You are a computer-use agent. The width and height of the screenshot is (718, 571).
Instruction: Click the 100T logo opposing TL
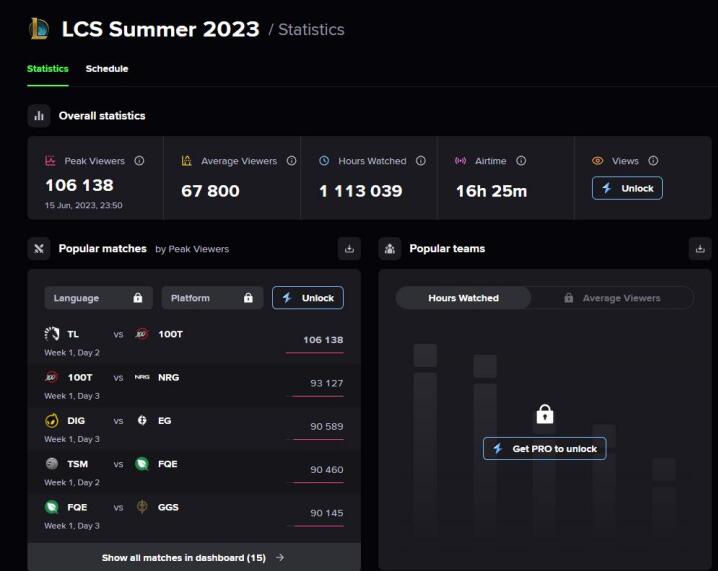point(142,334)
